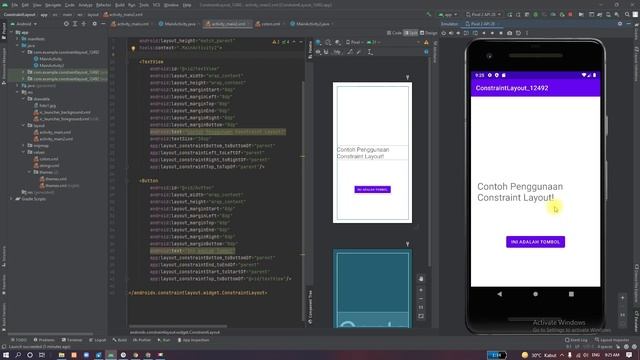Expand the Gradle Scripts node

point(11,199)
